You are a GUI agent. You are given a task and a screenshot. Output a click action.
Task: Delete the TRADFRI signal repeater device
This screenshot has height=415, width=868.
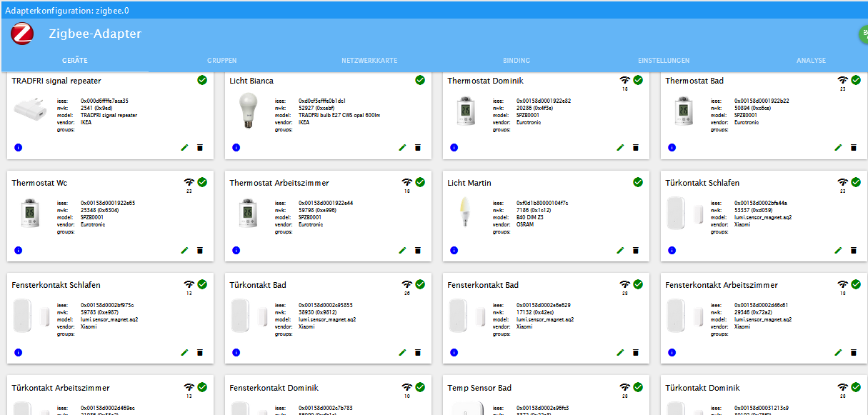(x=200, y=148)
